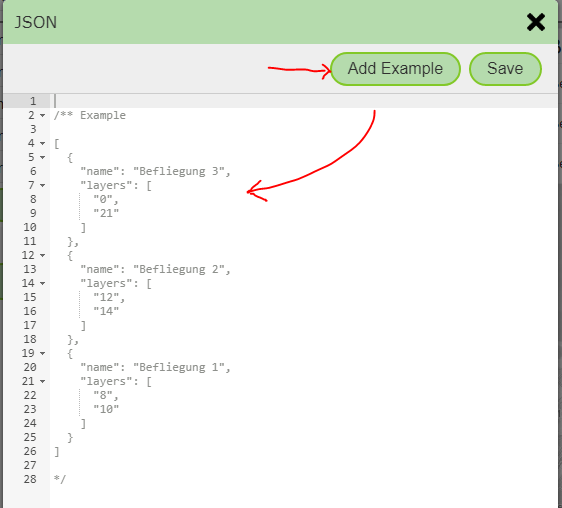Screen dimensions: 562x508
Task: Collapse the object fold at line 5
Action: (x=43, y=157)
